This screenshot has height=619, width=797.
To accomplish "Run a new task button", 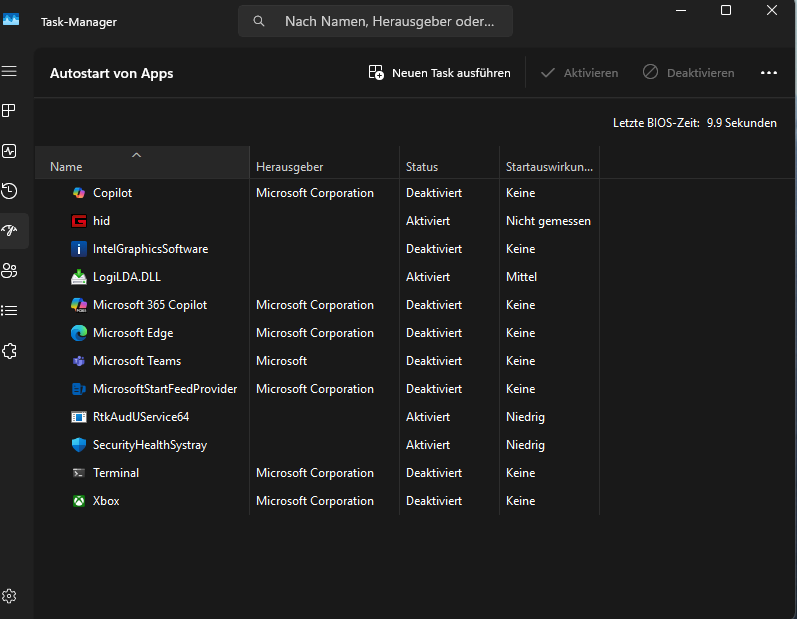I will (x=440, y=73).
